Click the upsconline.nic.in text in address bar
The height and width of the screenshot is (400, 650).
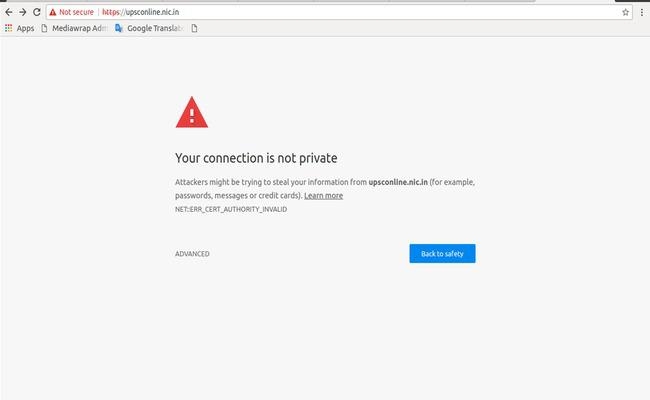152,12
